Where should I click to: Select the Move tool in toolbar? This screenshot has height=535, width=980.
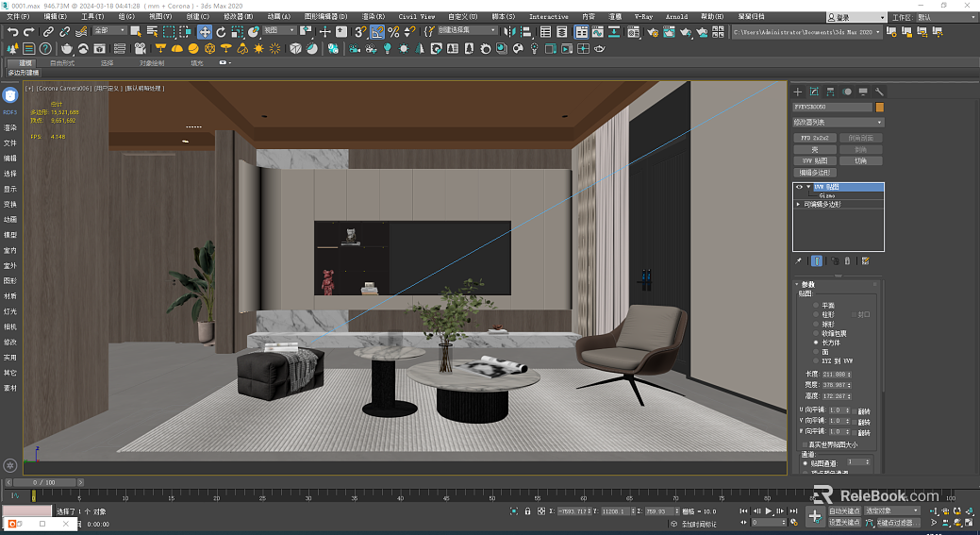[x=205, y=32]
